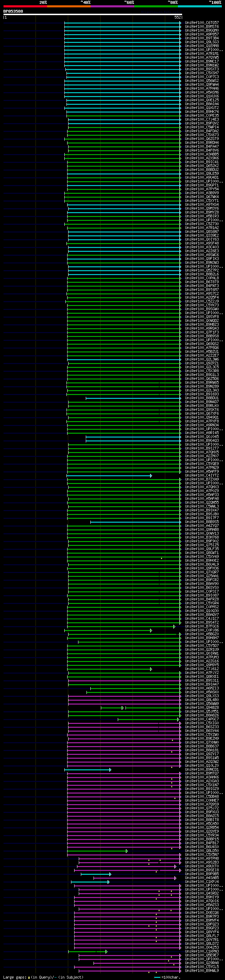Select the query name BP053588

(13, 11)
